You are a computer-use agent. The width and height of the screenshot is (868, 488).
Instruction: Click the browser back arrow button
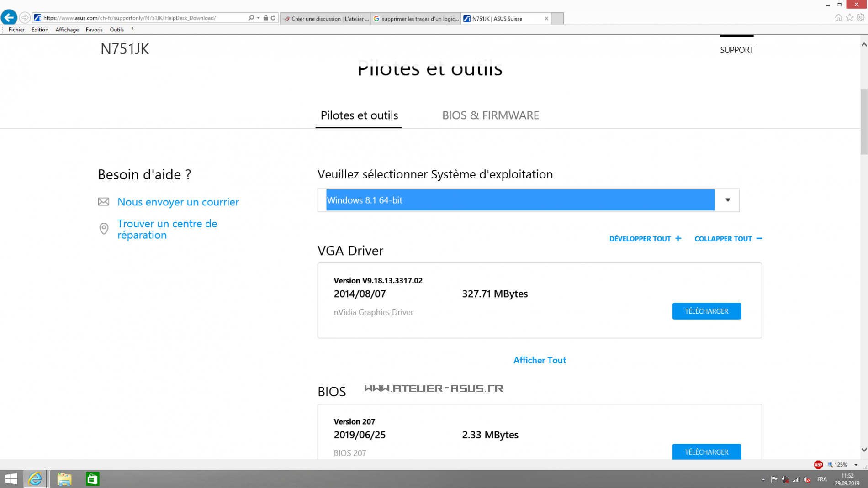tap(9, 18)
